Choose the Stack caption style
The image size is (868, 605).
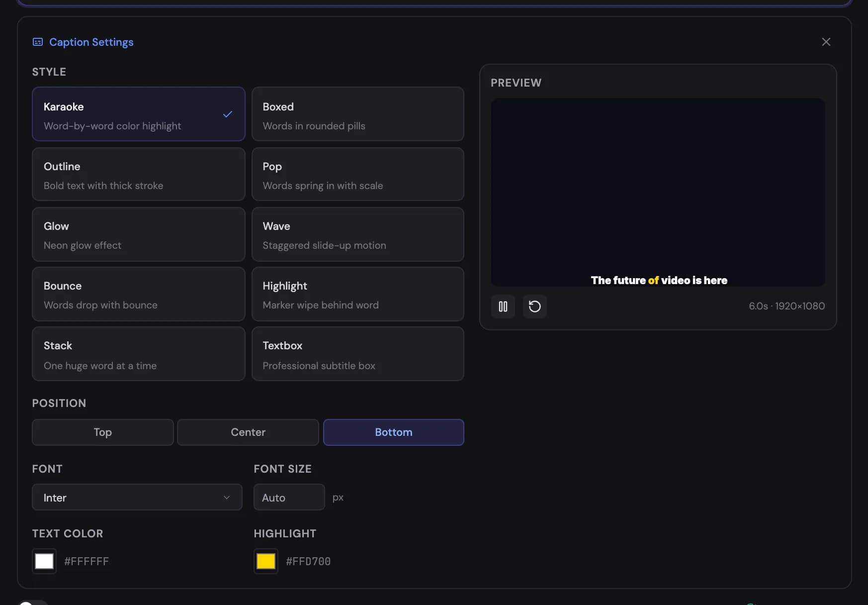pos(138,354)
